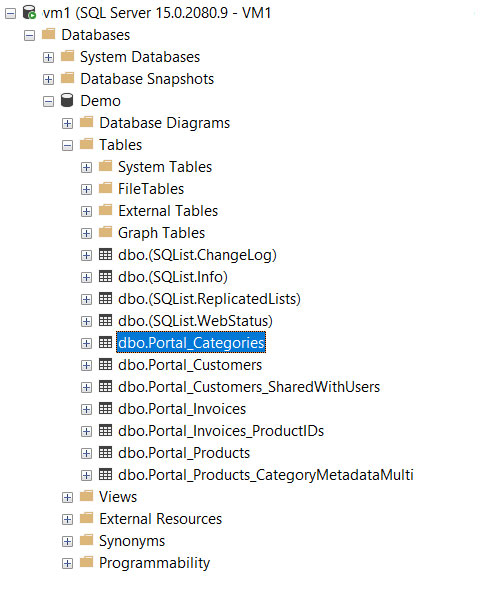Click table icon of dbo.(SQList.WebStatus)
Screen dimensions: 497x598
[105, 320]
